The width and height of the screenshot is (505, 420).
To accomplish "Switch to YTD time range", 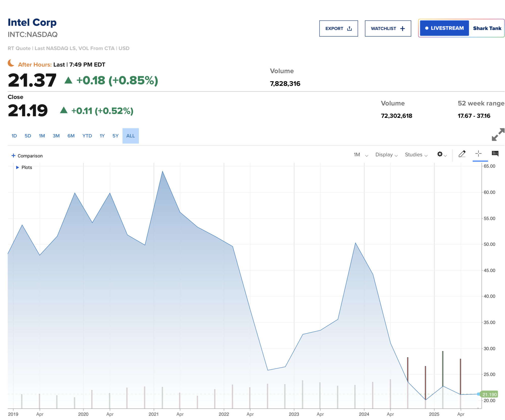I will pyautogui.click(x=87, y=136).
